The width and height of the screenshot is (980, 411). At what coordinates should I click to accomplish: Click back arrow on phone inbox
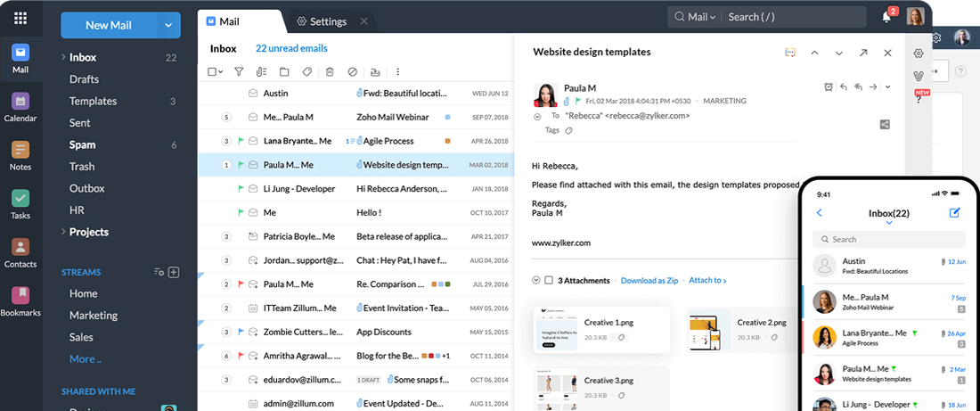(x=820, y=213)
